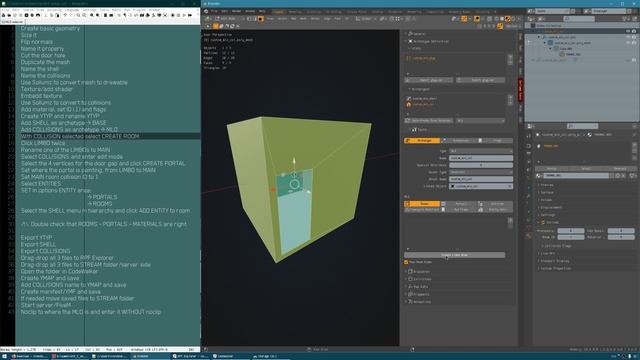Click New file icon in Notepad++ toolbar
Screen dimensions: 640x360
tap(3, 15)
